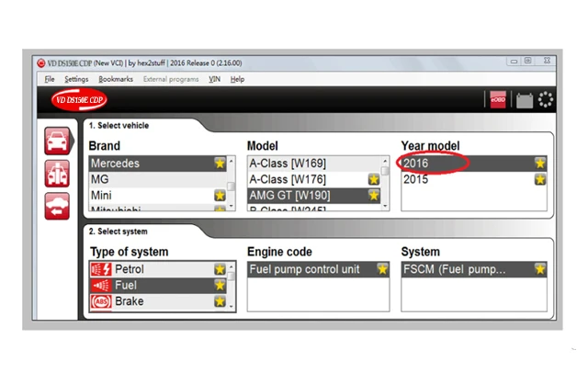
Task: Click Model list scroll up arrow
Action: coord(385,161)
